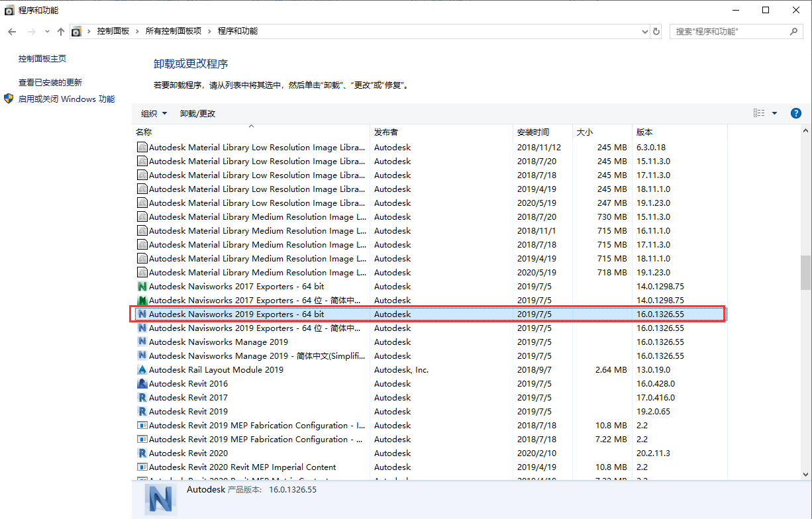Click the install date 2018/11/1 cell
Screen dimensions: 812x519
[x=537, y=231]
